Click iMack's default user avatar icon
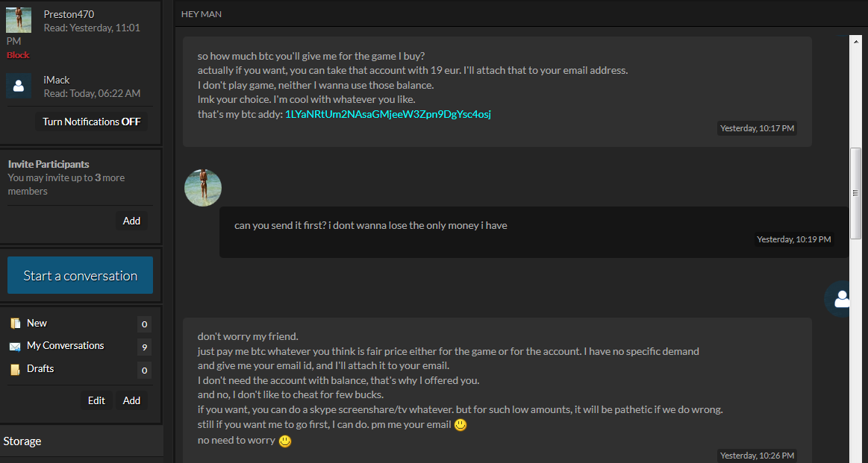This screenshot has height=463, width=868. tap(18, 86)
